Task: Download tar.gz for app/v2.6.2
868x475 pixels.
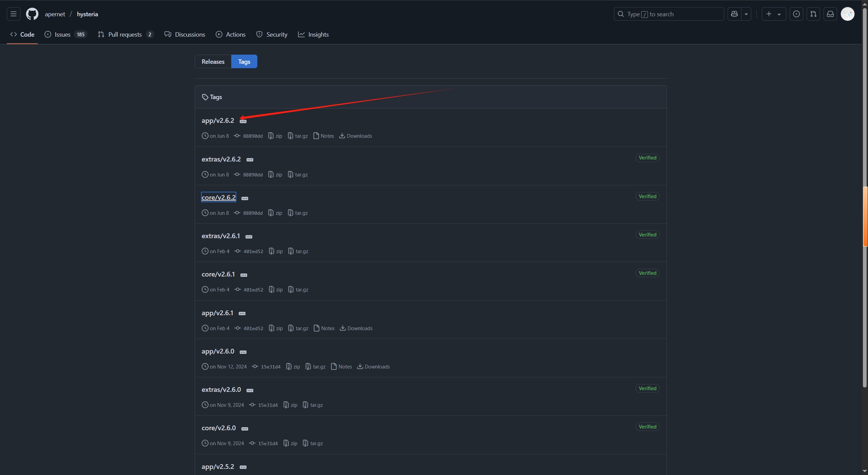Action: (x=298, y=136)
